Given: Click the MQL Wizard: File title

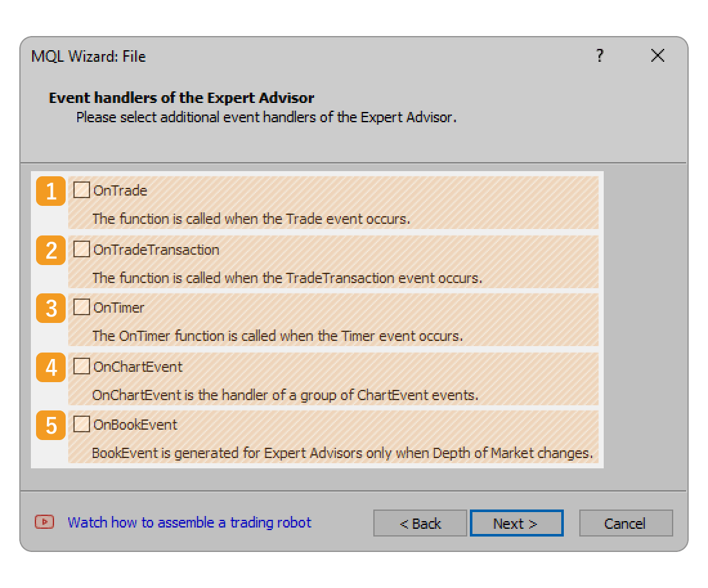Looking at the screenshot, I should pyautogui.click(x=89, y=57).
